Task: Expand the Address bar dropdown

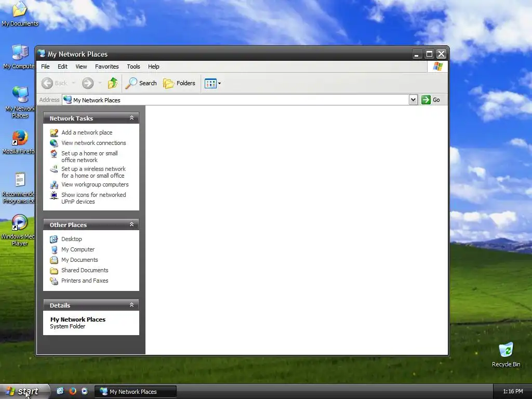Action: point(413,100)
